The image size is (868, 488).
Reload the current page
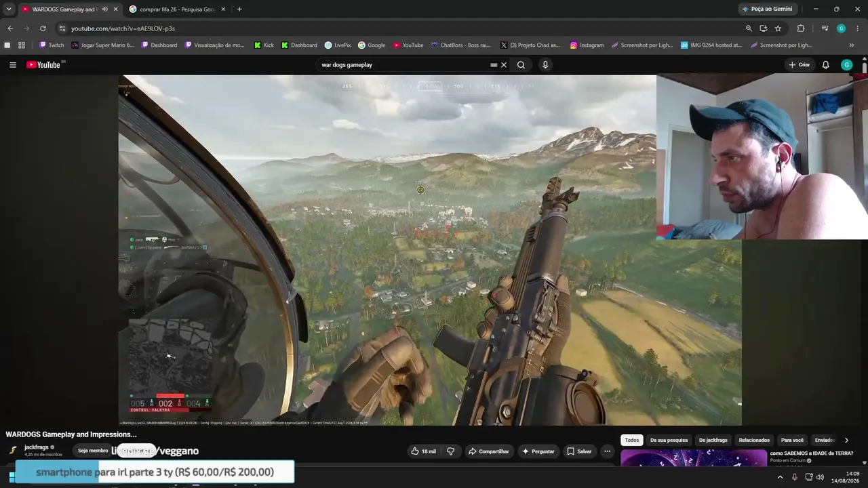tap(43, 28)
